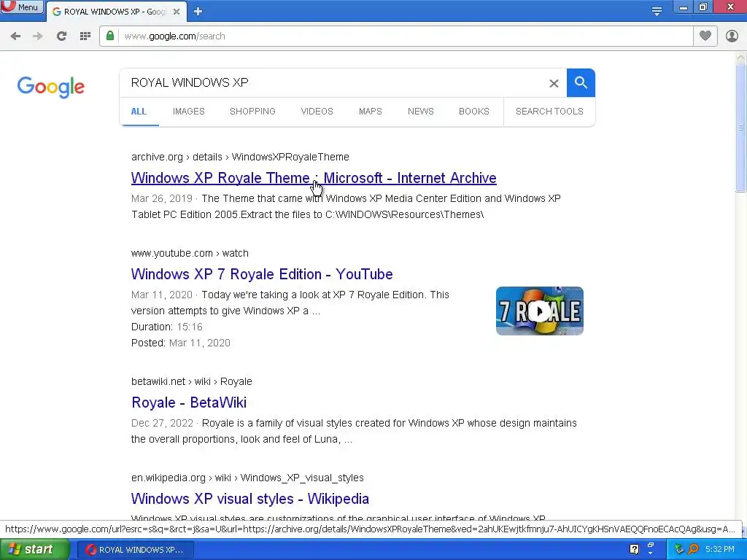Open the Royale - BetaWiki link
The image size is (747, 560).
(x=189, y=402)
